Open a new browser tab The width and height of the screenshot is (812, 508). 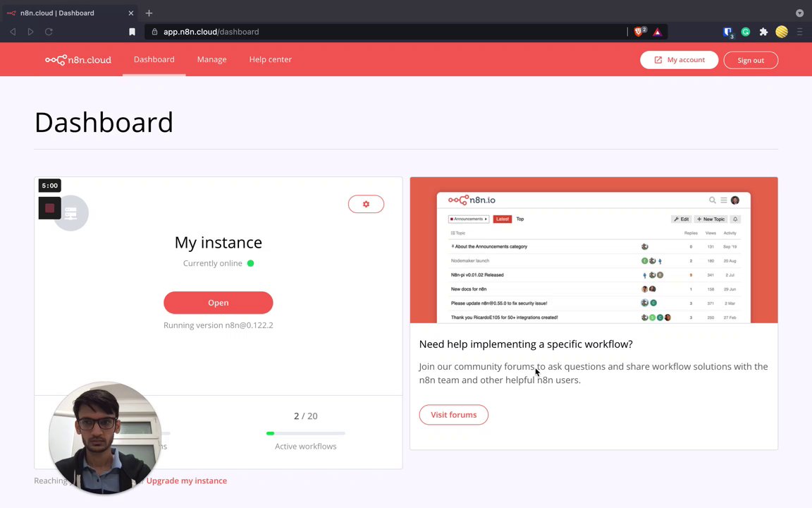[149, 13]
